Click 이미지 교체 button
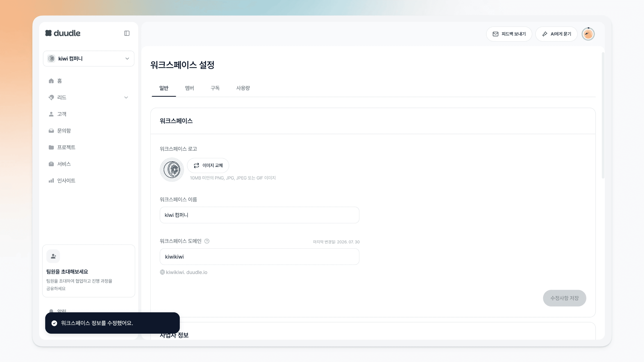Screen dimensions: 644x362 pos(208,165)
